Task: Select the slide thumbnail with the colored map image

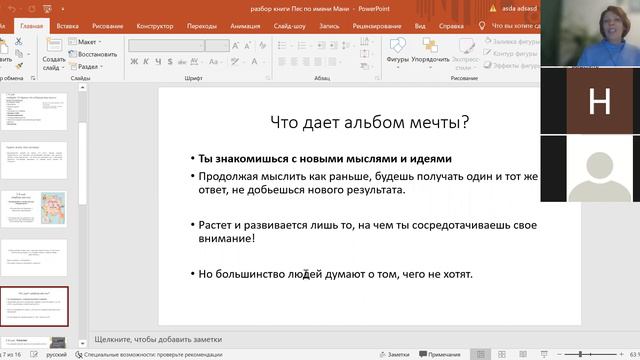Action: pos(34,209)
